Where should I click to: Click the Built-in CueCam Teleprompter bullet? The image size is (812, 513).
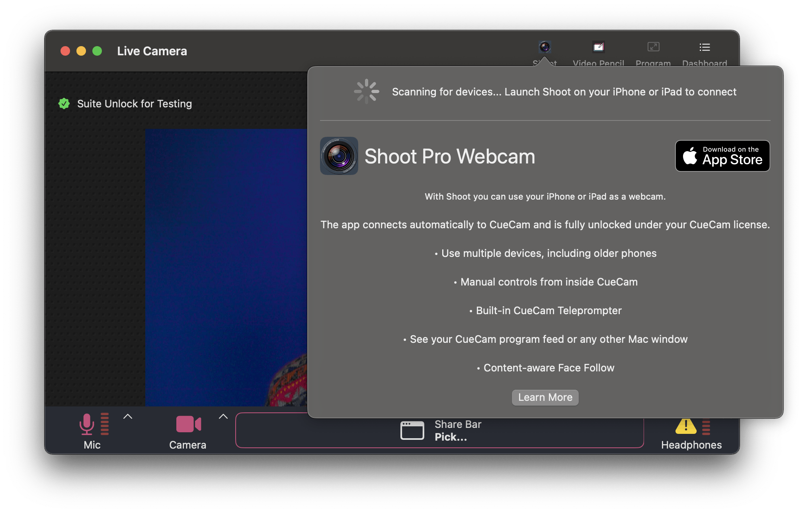click(545, 311)
